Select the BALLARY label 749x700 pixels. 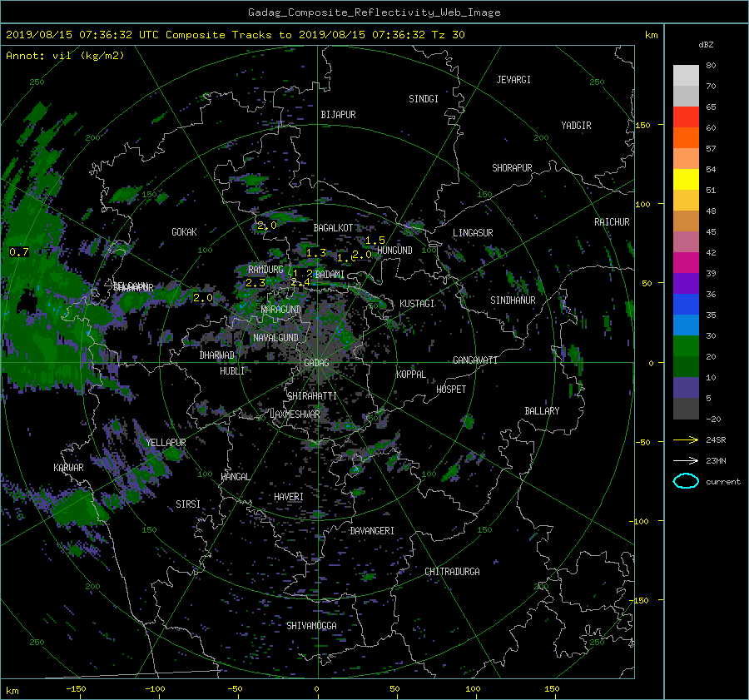[542, 411]
